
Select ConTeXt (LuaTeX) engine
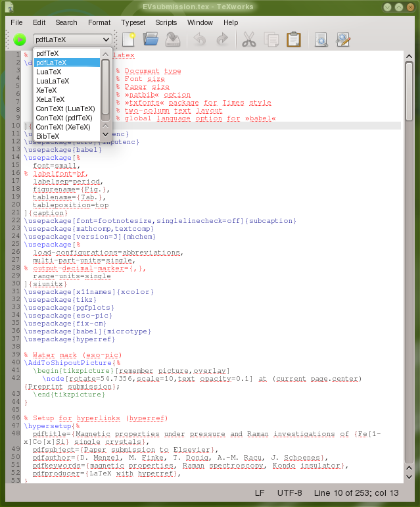(67, 109)
